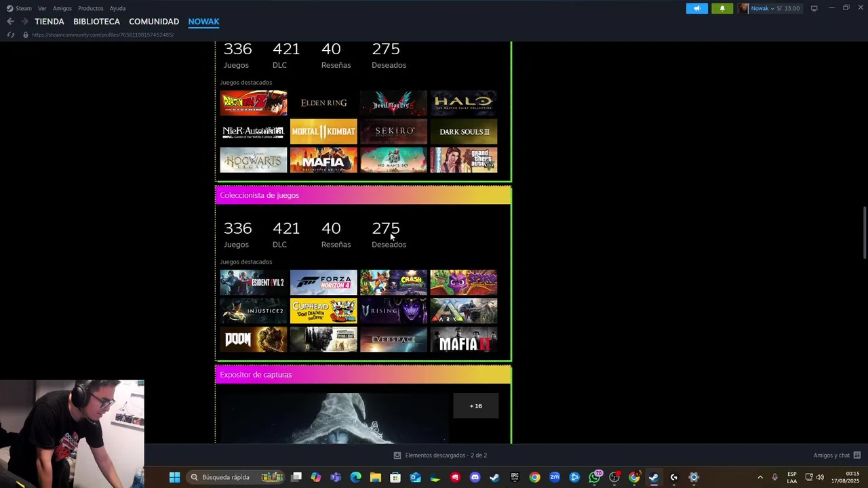Open the Windows Start menu

coord(174,477)
